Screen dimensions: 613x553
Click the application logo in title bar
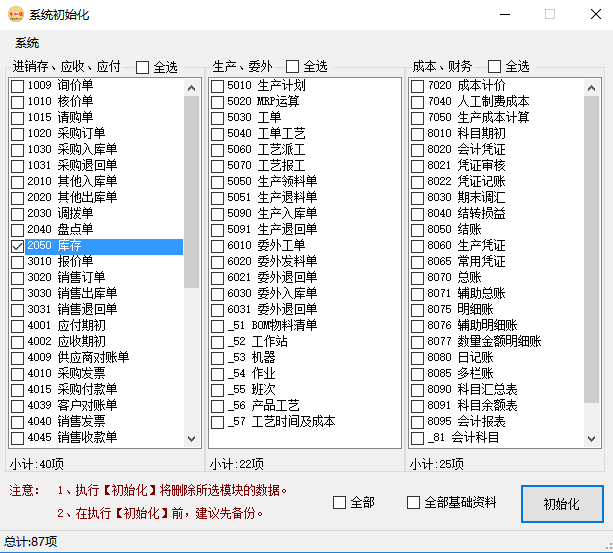coord(16,14)
